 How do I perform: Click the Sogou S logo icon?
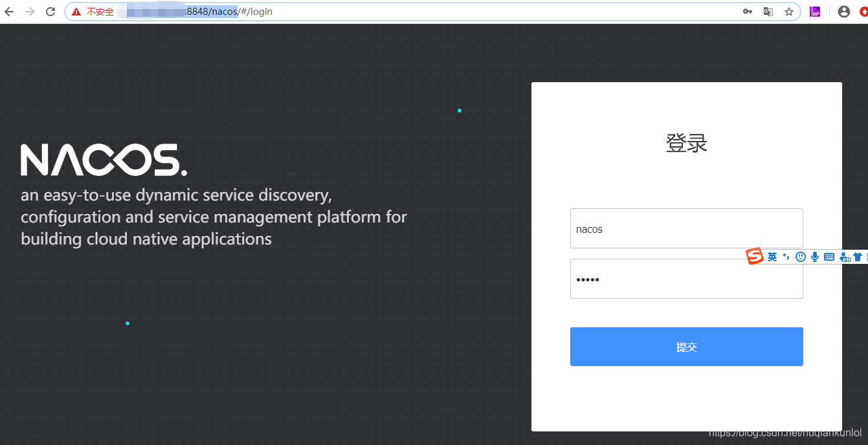pos(755,257)
